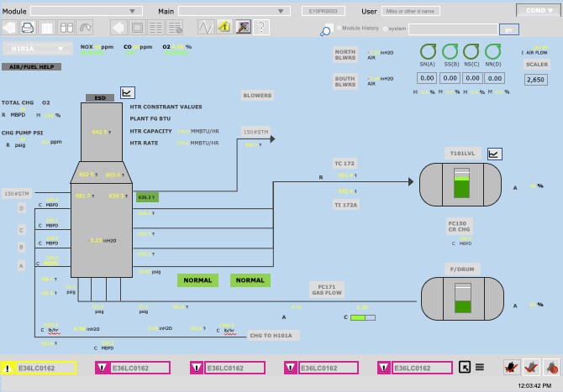Click the SN(A) blower icon
Image resolution: width=563 pixels, height=392 pixels.
[x=427, y=51]
